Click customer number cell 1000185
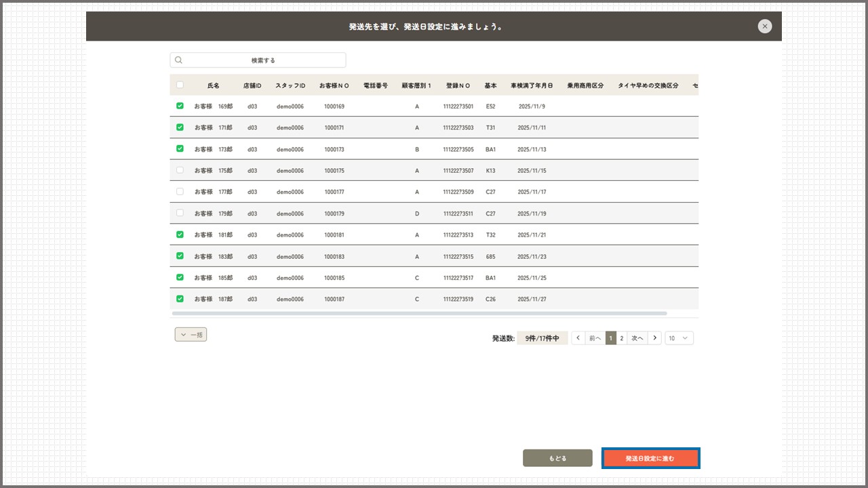The height and width of the screenshot is (488, 868). [x=334, y=278]
